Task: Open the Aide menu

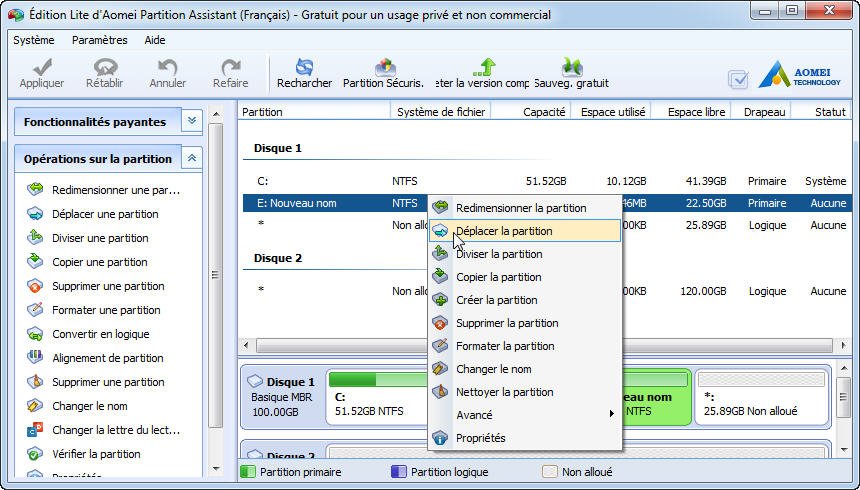Action: click(x=155, y=40)
